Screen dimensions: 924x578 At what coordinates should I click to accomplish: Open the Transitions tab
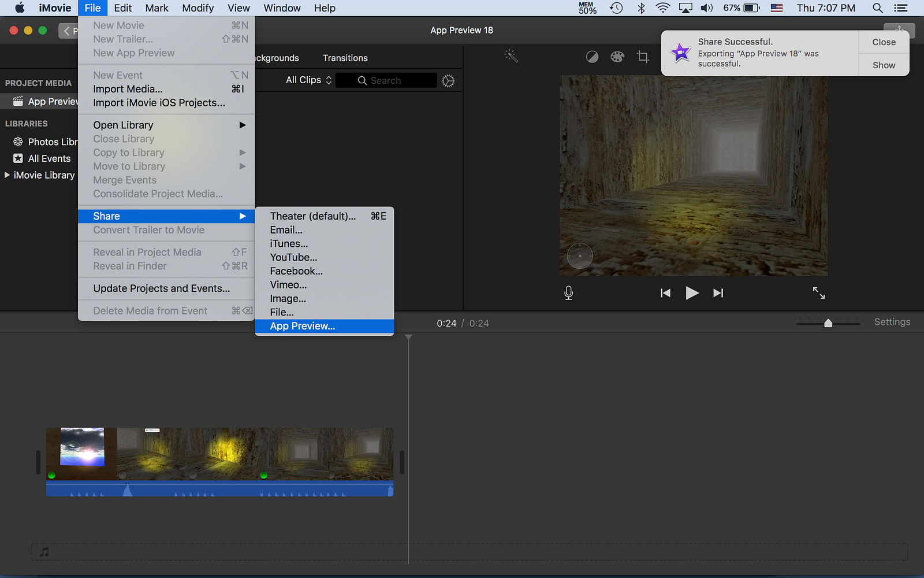tap(345, 58)
